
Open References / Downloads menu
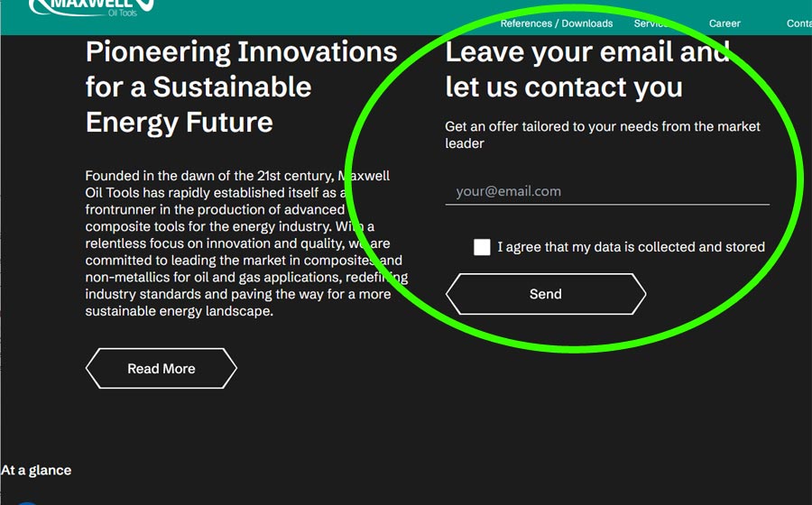point(556,23)
